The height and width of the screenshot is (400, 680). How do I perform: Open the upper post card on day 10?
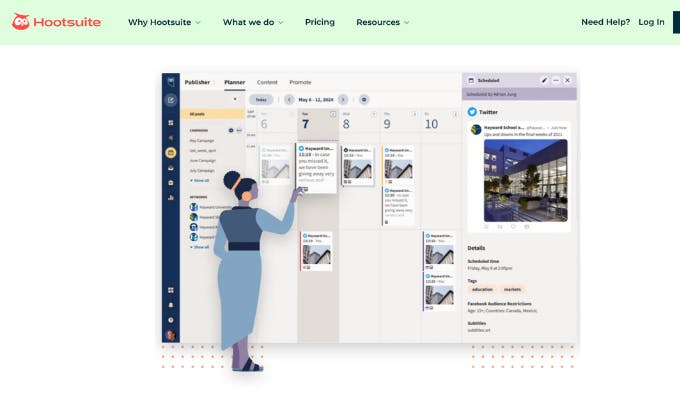(x=439, y=251)
